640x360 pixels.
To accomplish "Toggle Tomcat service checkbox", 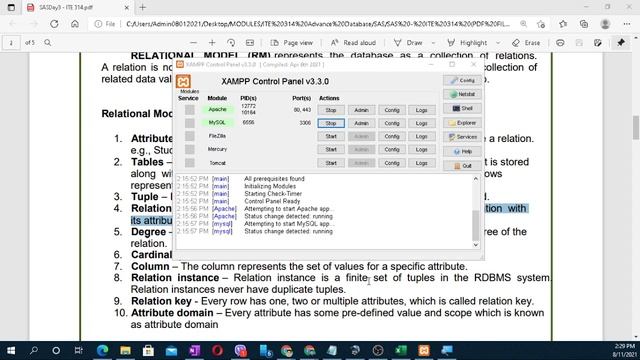I will [189, 163].
